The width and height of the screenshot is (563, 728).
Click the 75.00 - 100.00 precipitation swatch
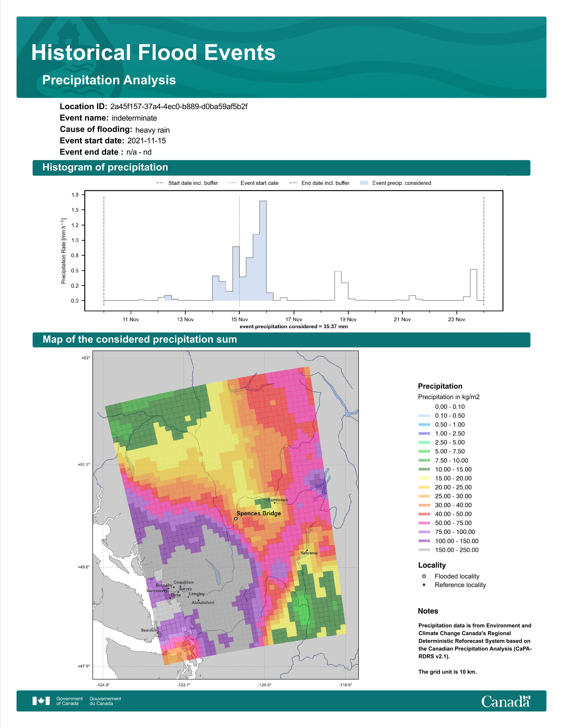[x=424, y=532]
